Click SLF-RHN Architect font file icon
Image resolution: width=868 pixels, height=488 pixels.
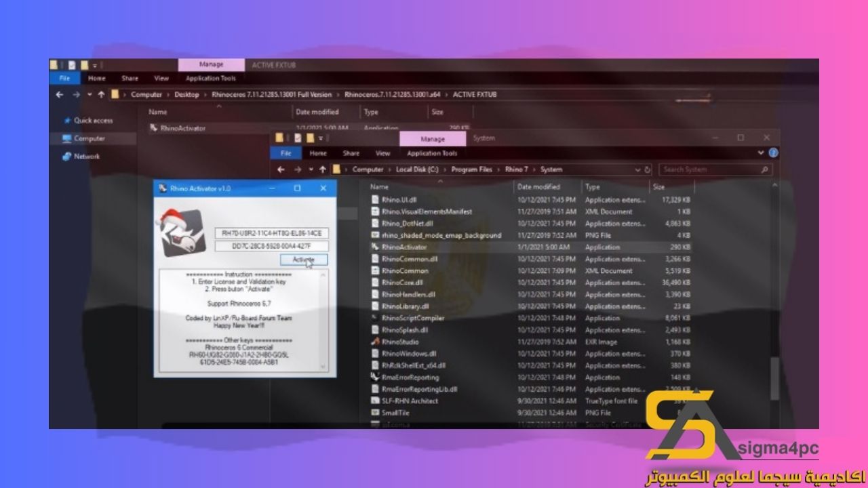pos(375,401)
